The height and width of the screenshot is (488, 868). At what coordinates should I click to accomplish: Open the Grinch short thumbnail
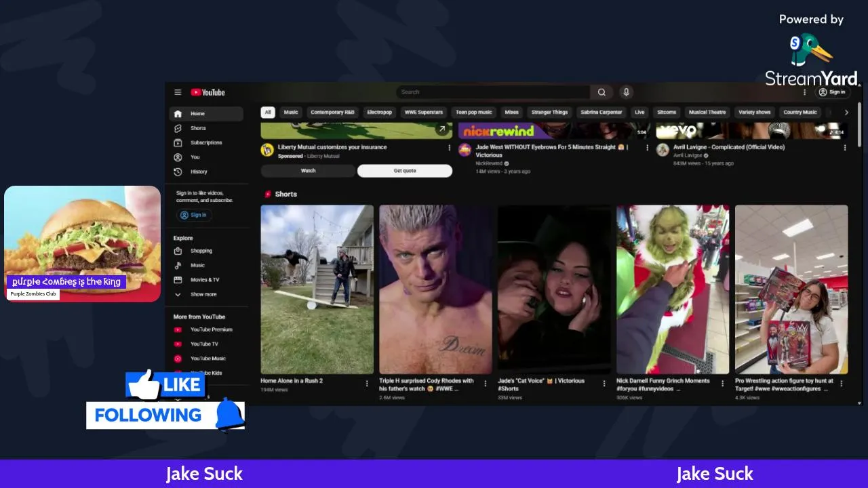673,289
